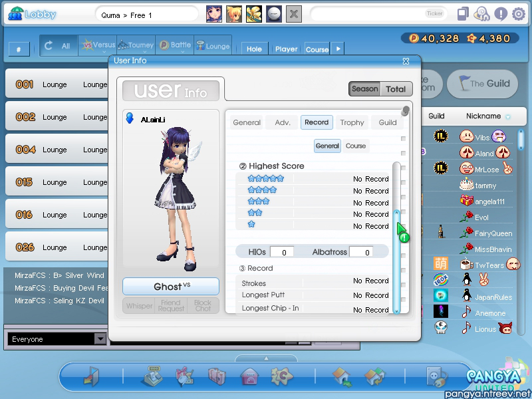Open the Record tab in User Info
This screenshot has height=399, width=532.
[x=317, y=122]
